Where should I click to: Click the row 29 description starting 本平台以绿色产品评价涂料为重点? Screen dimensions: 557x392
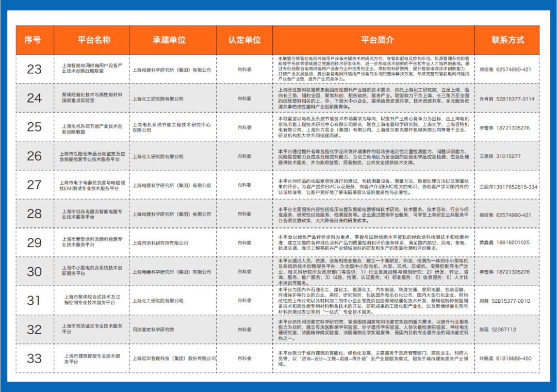coord(374,243)
